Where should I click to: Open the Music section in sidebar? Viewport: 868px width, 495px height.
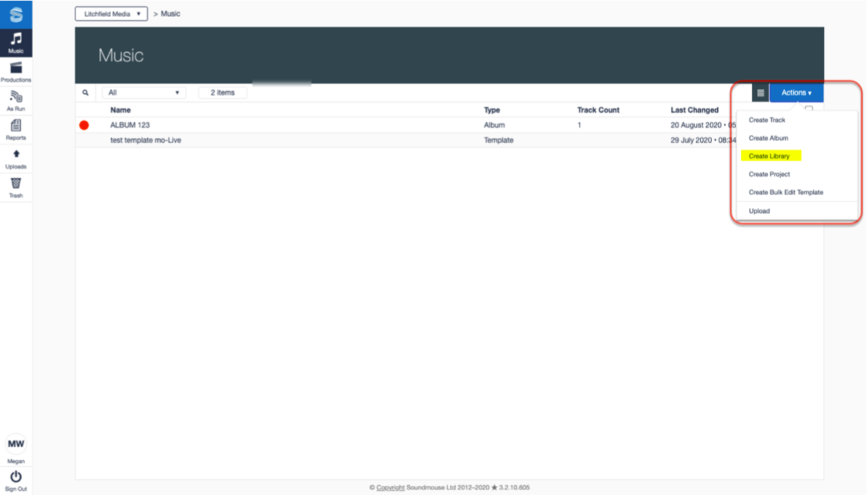tap(16, 42)
